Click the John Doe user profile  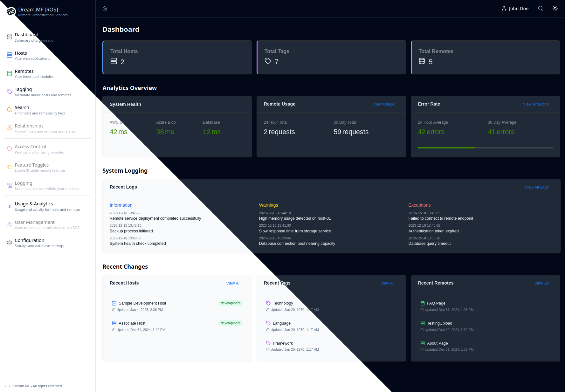point(515,9)
